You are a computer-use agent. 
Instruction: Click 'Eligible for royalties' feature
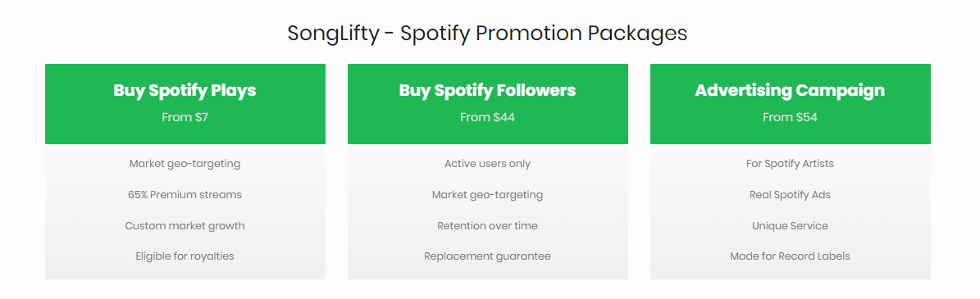(185, 256)
